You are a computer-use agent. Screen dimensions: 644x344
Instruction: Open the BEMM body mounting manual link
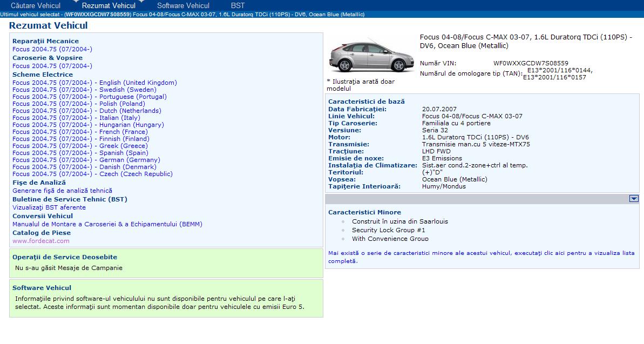click(x=107, y=224)
